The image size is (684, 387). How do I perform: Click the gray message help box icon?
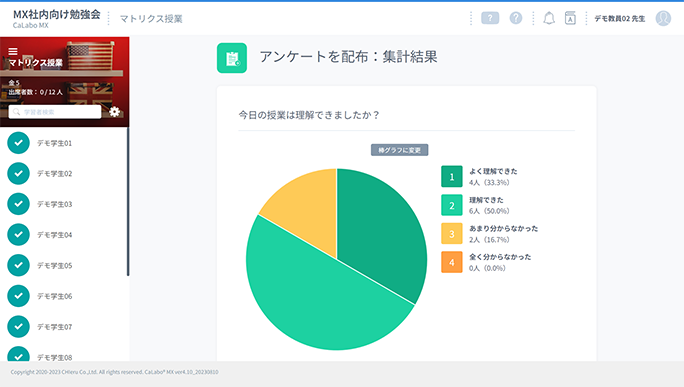(x=490, y=18)
